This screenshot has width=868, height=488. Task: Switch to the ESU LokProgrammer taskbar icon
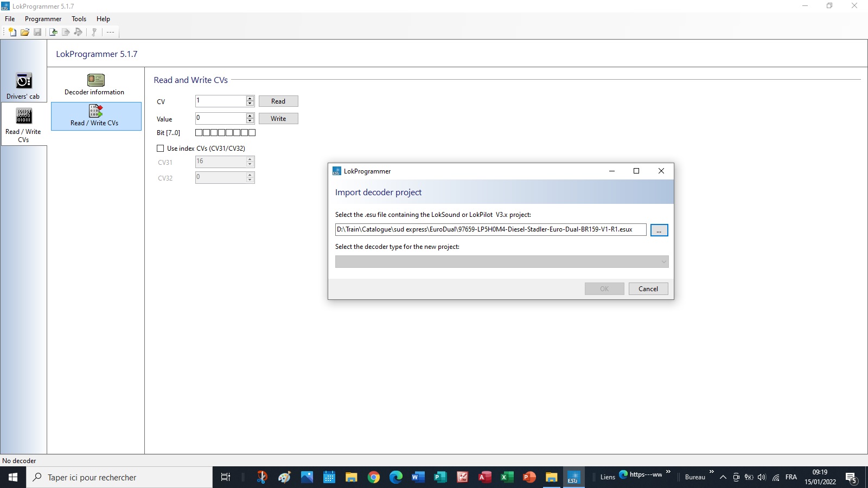pos(573,477)
